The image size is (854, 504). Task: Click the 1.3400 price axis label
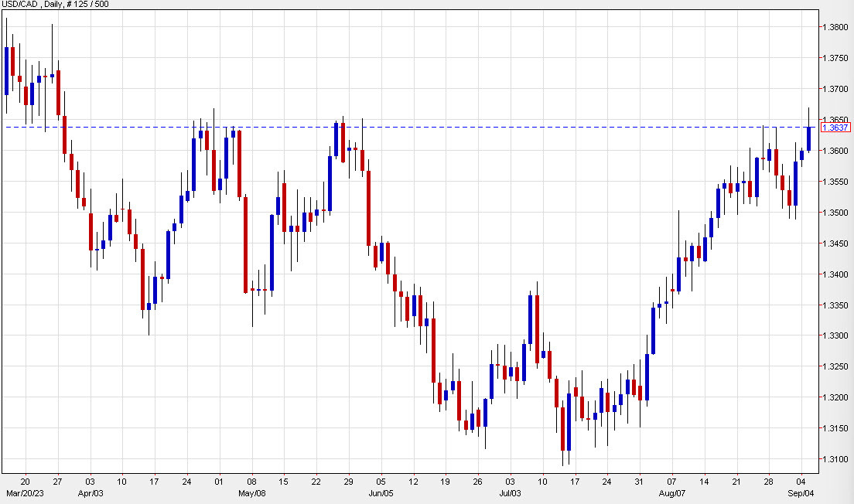(x=835, y=274)
